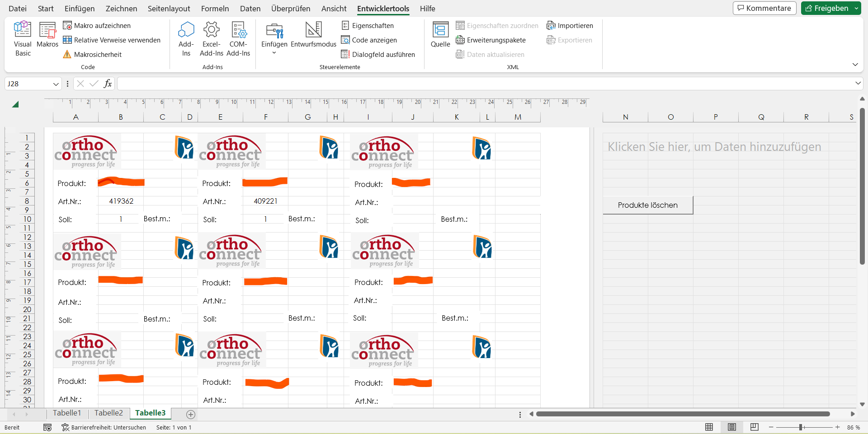Screen dimensions: 868x434
Task: Click the horizontal scroll right arrow
Action: coord(853,414)
